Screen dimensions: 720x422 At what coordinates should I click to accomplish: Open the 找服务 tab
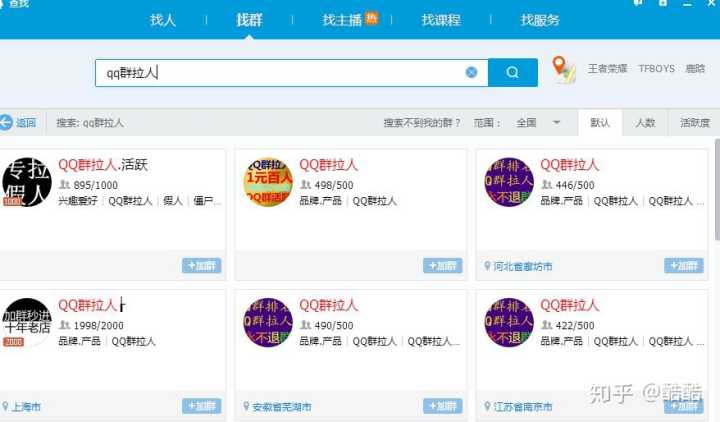tap(540, 20)
